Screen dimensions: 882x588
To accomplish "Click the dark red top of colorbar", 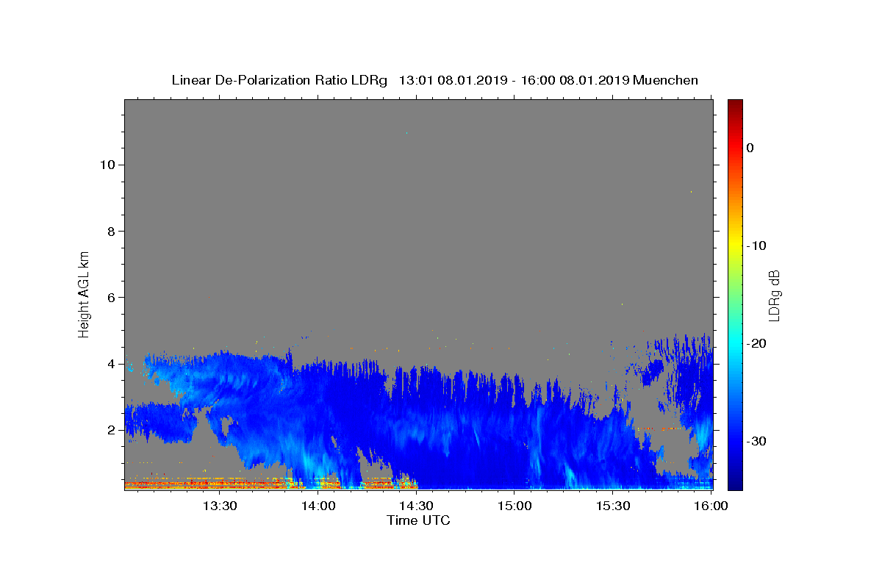I will 735,104.
